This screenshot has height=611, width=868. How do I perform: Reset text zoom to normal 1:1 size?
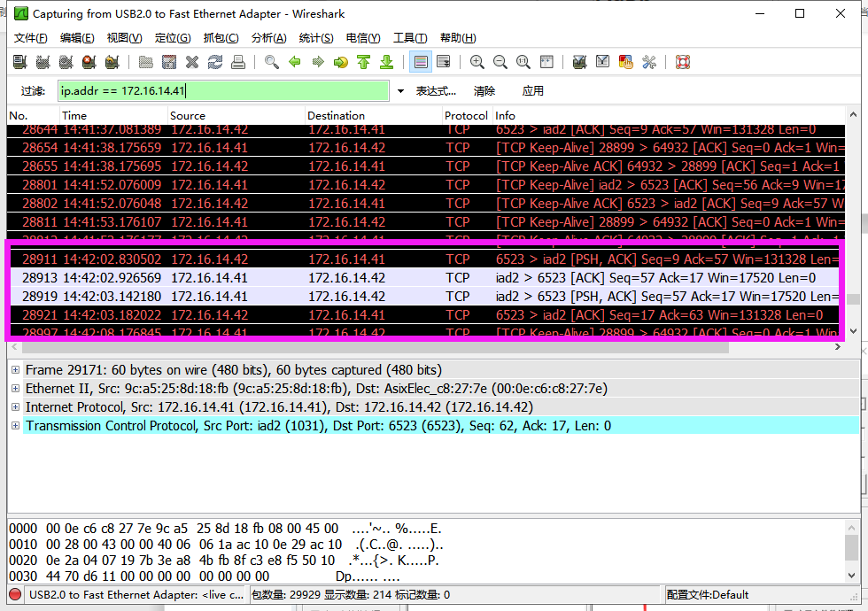click(523, 62)
